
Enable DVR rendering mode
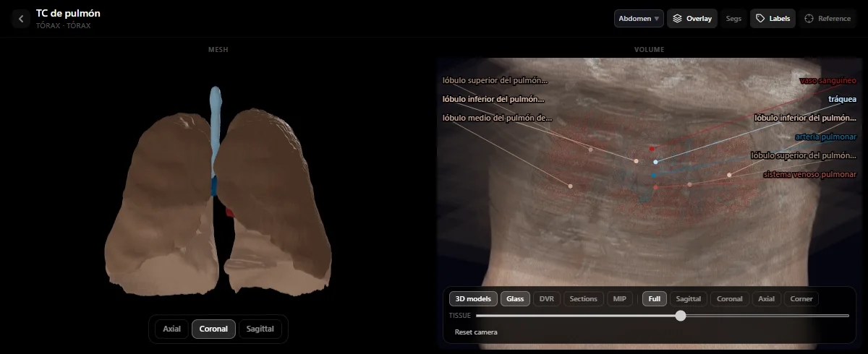(x=546, y=298)
